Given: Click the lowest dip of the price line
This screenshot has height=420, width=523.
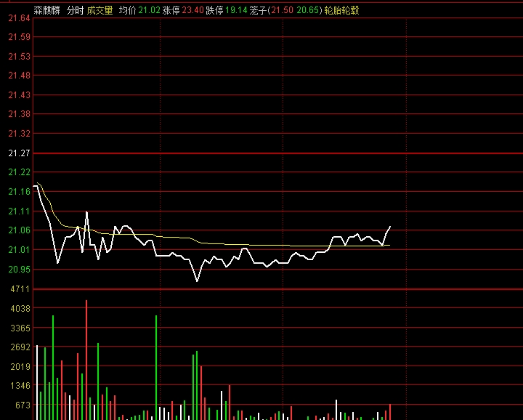Looking at the screenshot, I should tap(197, 281).
